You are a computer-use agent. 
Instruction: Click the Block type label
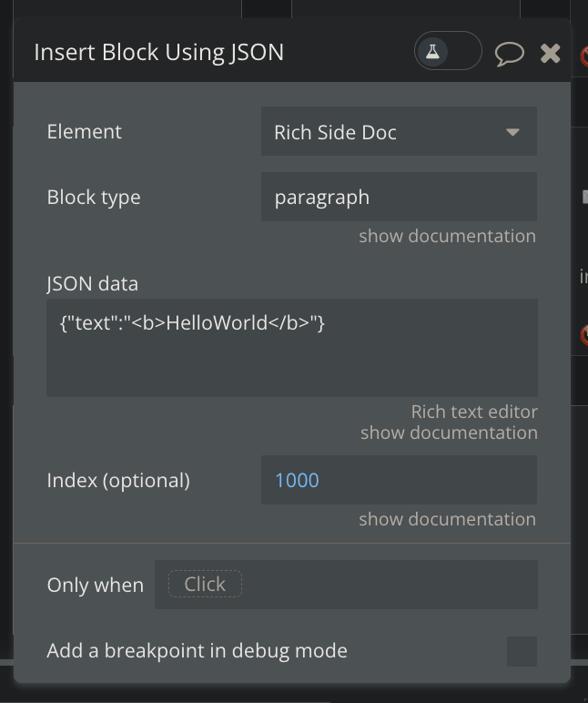[94, 197]
